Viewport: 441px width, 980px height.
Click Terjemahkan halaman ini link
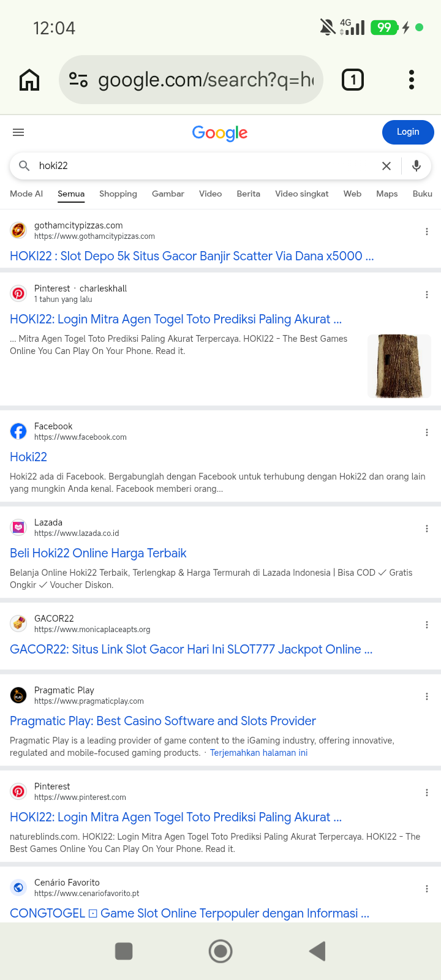click(x=258, y=753)
